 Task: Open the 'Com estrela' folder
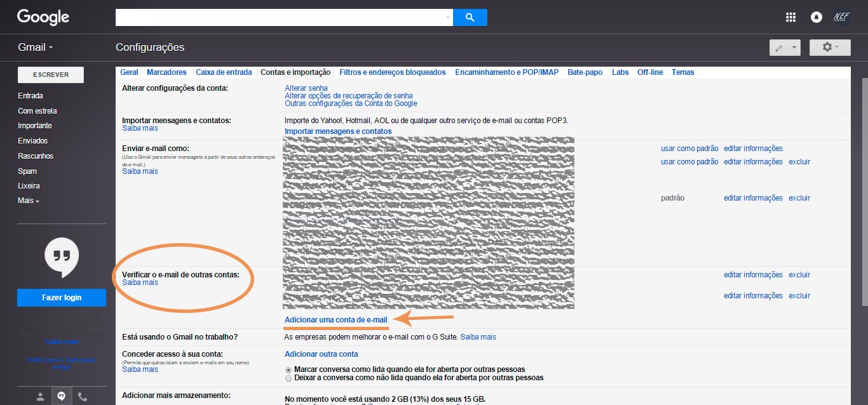click(x=37, y=111)
